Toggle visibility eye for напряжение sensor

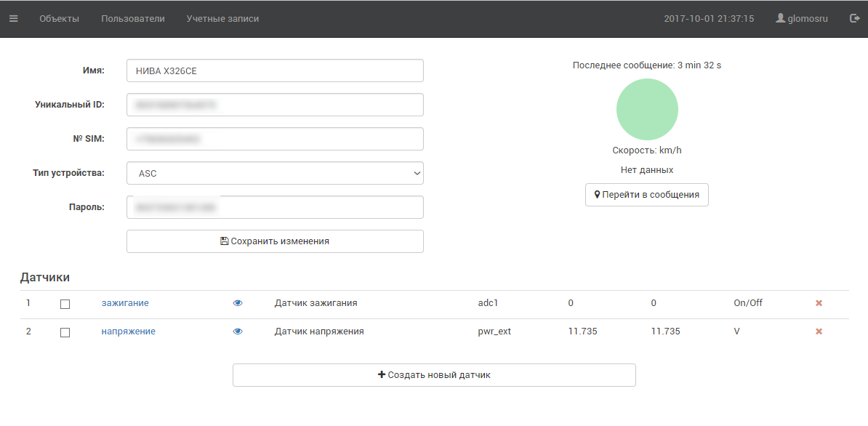coord(238,331)
